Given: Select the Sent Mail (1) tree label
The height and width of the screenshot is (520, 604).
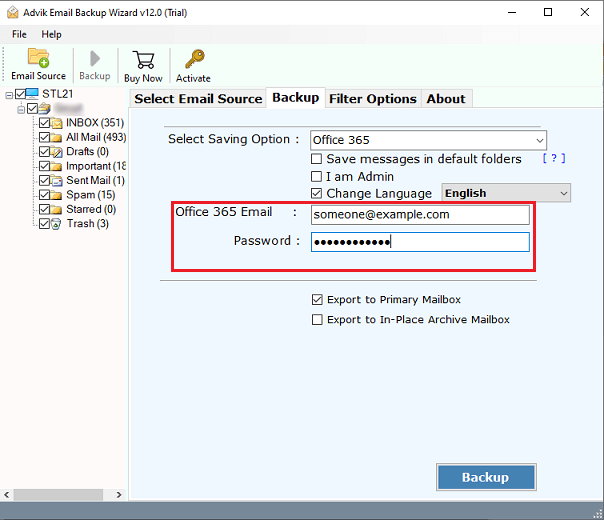Looking at the screenshot, I should (95, 180).
